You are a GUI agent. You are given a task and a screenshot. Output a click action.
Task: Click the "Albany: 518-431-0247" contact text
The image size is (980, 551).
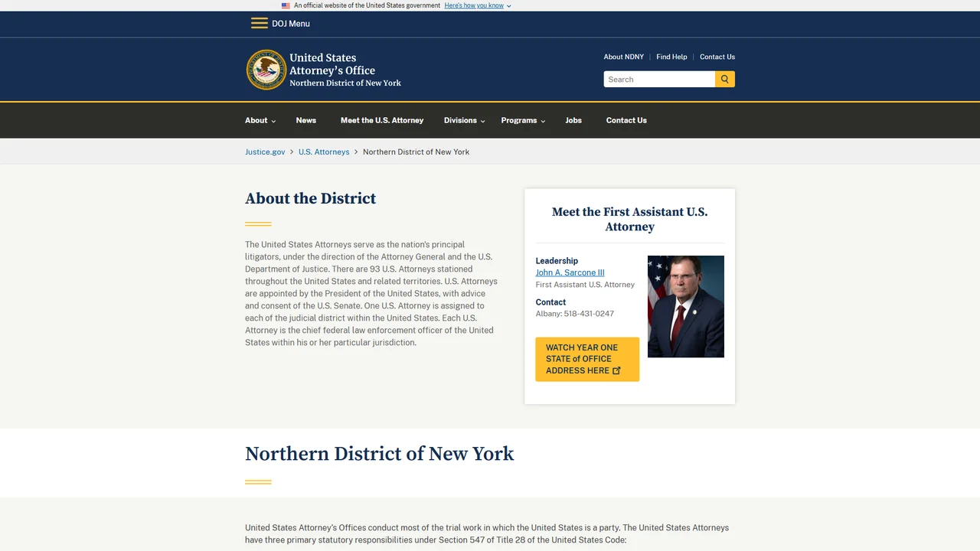(575, 314)
